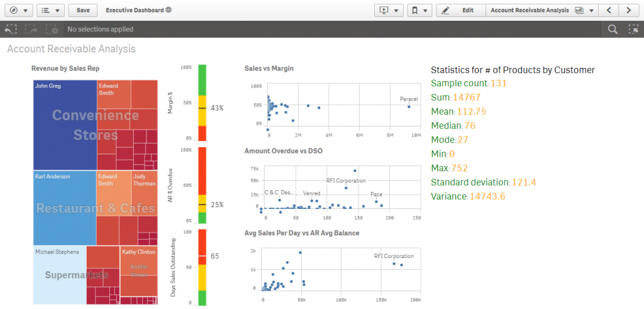Click the Margin % gauge bar
The width and height of the screenshot is (644, 309).
[203, 103]
